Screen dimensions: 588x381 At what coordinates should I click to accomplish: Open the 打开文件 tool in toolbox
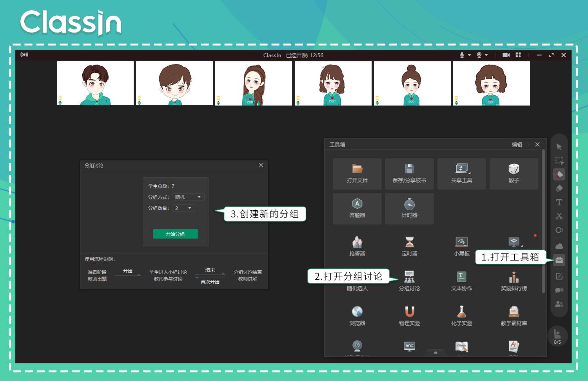[x=357, y=174]
